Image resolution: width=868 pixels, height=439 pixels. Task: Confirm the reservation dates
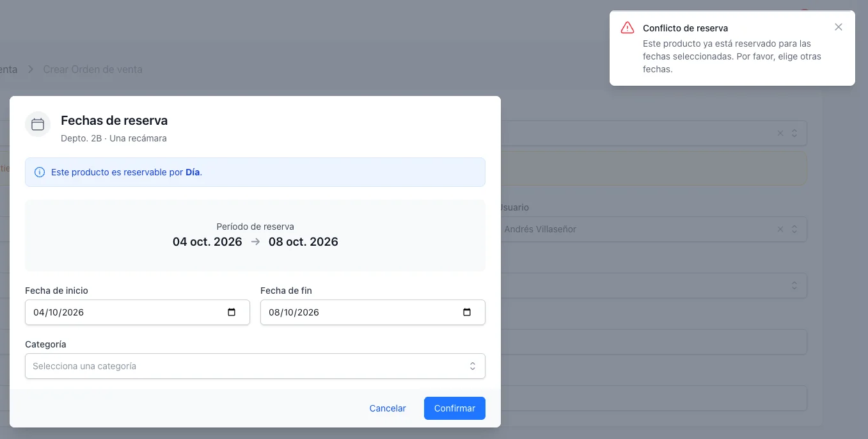[455, 408]
